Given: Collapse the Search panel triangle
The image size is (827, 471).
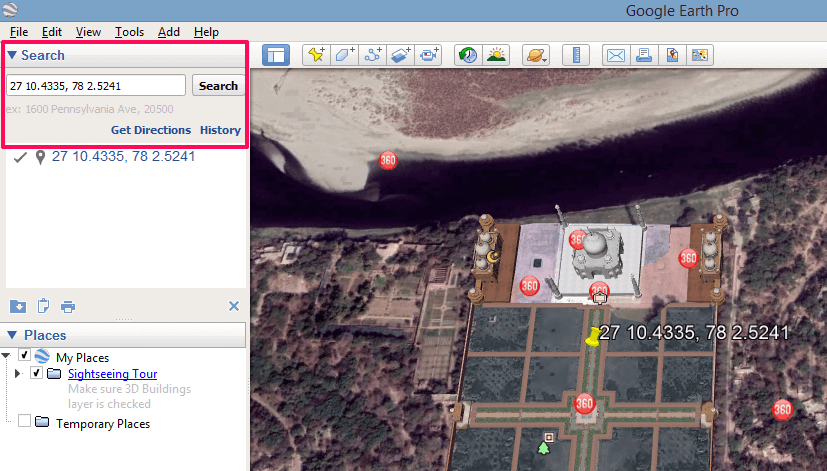Looking at the screenshot, I should [12, 55].
